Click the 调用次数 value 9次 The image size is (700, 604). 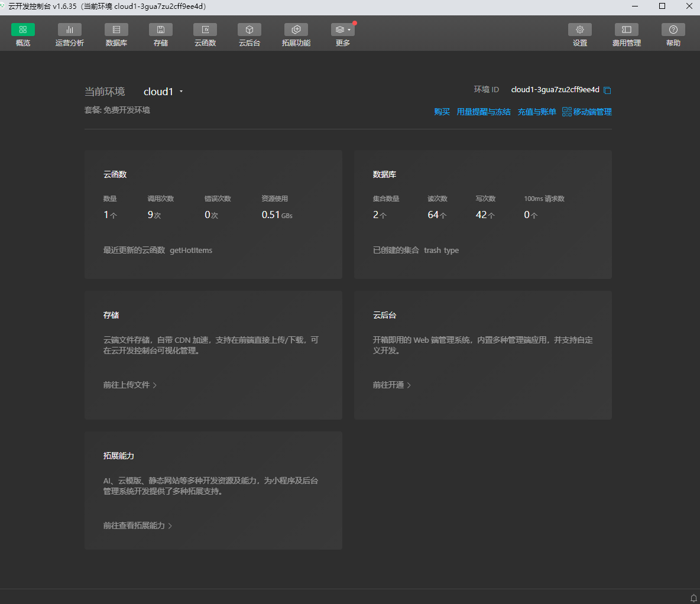154,215
